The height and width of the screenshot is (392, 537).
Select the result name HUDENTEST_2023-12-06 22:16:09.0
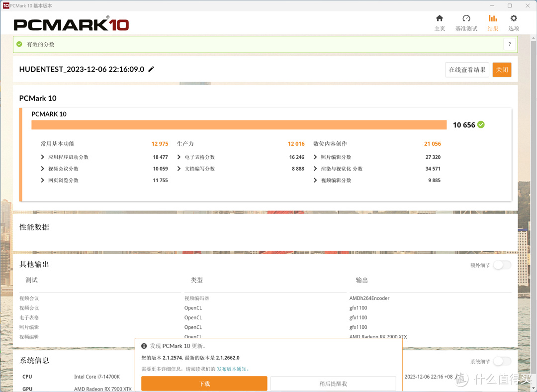(82, 69)
